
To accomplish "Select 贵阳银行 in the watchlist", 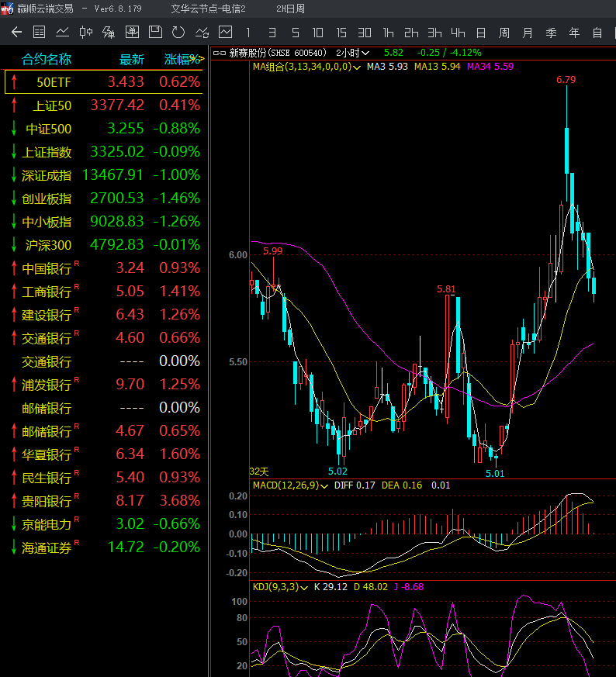I will [x=47, y=501].
